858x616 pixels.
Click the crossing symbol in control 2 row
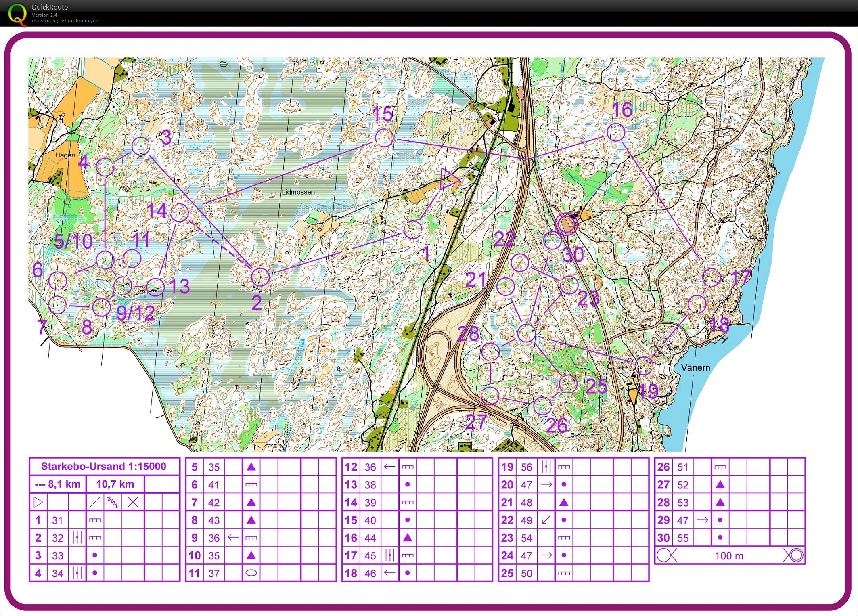click(77, 538)
